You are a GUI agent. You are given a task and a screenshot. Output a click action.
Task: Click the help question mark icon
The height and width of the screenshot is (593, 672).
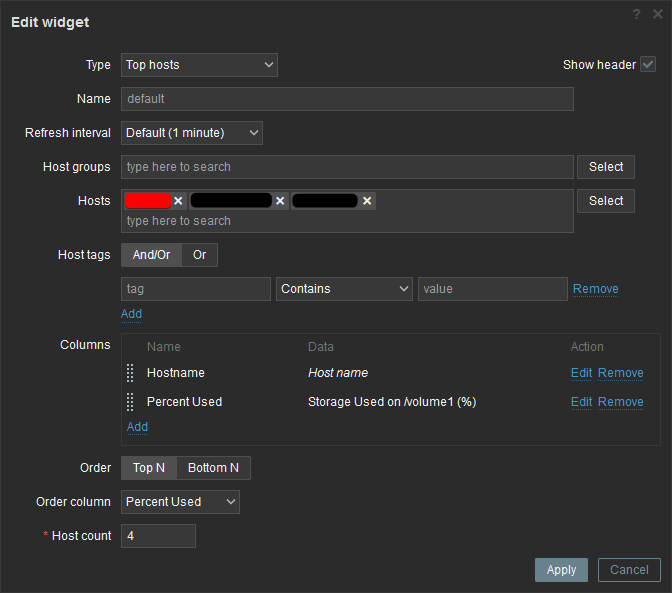pos(636,14)
